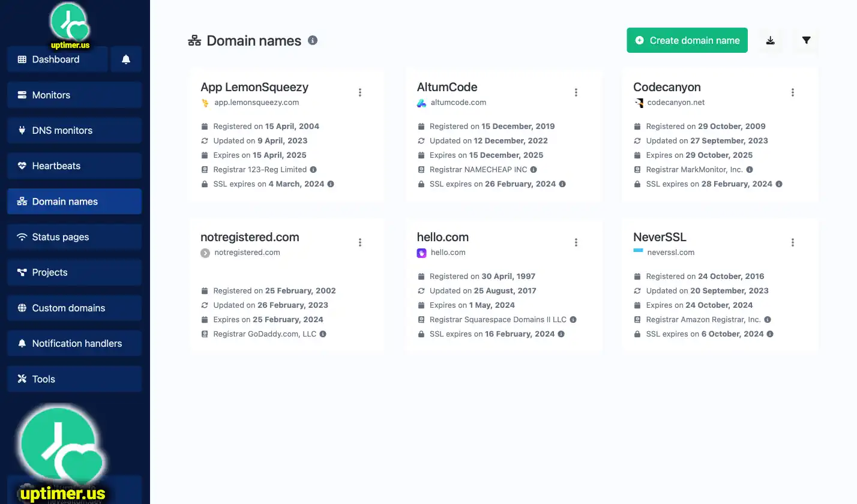The image size is (857, 504).
Task: Click info icon next to SSL expires 6 October, 2024
Action: tap(770, 334)
